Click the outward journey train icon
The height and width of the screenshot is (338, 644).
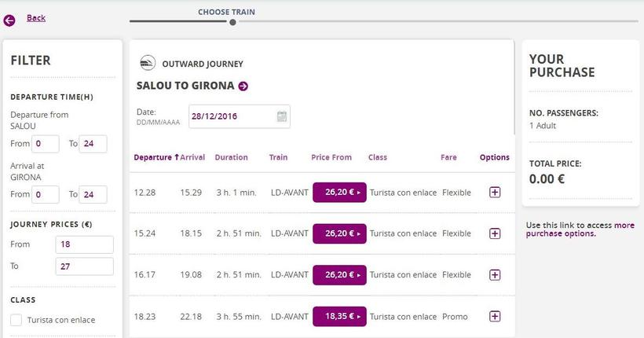pyautogui.click(x=147, y=63)
